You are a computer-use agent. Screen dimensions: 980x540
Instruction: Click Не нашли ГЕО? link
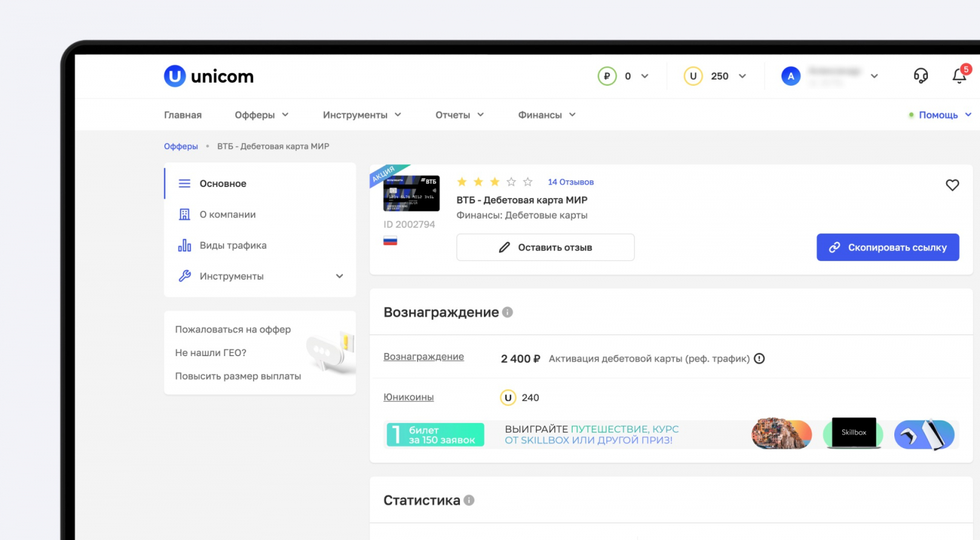tap(211, 352)
